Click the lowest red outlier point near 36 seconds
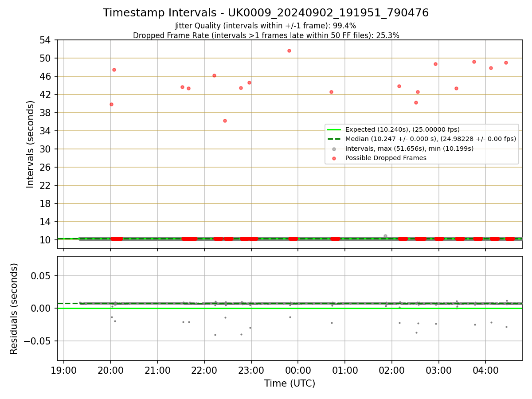The height and width of the screenshot is (399, 532). point(225,121)
